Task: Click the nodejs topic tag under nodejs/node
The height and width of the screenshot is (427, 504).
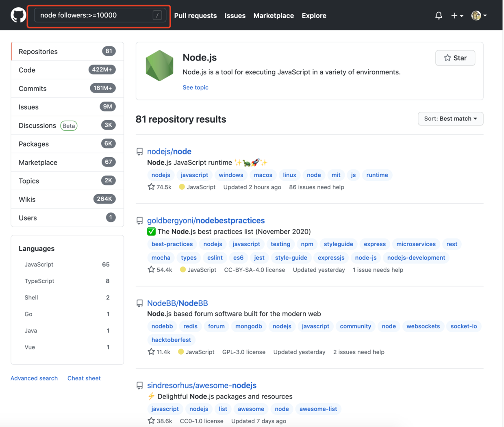Action: pyautogui.click(x=161, y=175)
